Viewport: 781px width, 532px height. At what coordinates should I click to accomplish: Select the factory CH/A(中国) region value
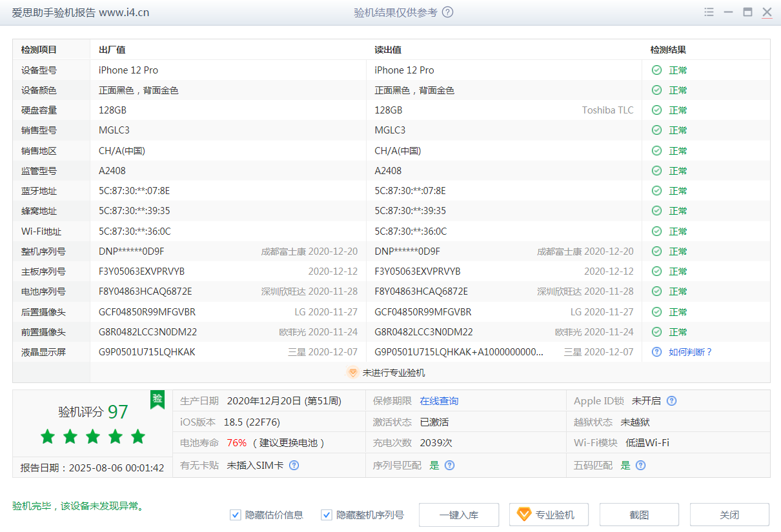tap(122, 151)
